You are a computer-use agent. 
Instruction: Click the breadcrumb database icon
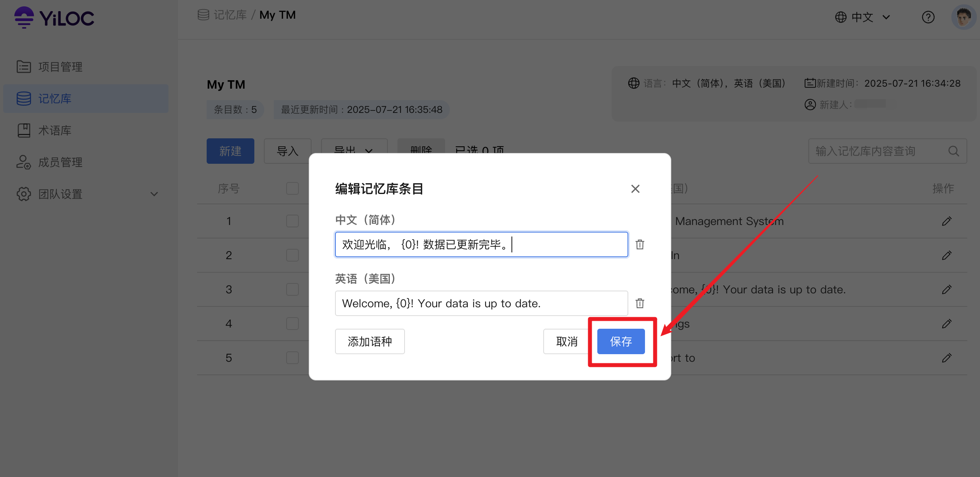[203, 15]
